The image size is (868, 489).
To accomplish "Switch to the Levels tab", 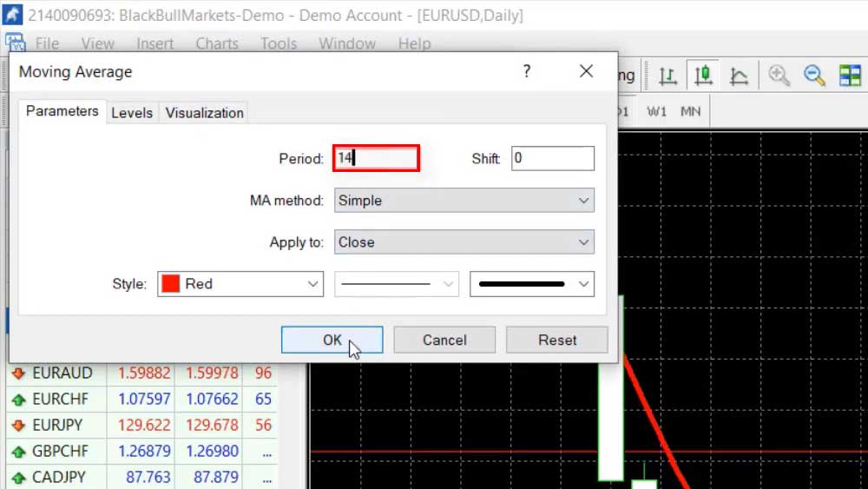I will click(x=132, y=113).
